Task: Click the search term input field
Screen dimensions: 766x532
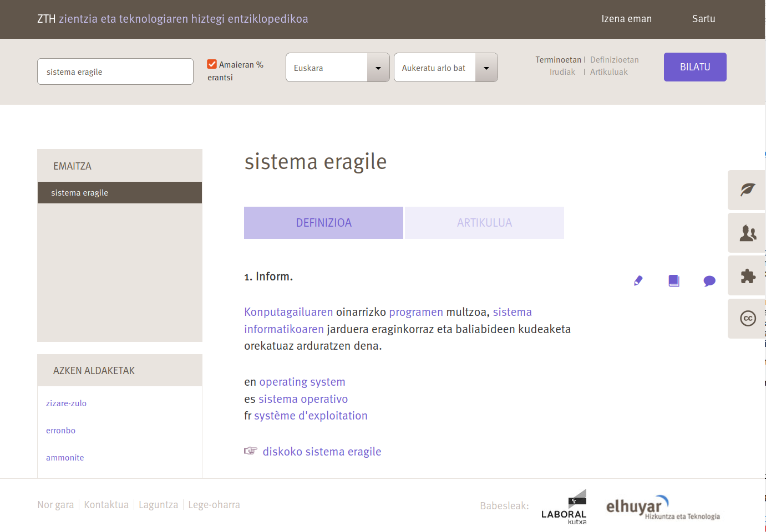Action: 115,72
